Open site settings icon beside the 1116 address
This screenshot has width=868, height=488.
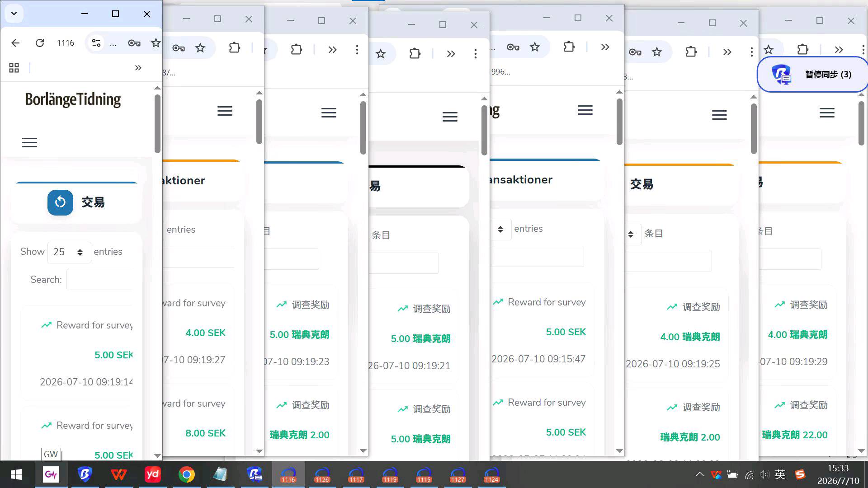(x=96, y=43)
